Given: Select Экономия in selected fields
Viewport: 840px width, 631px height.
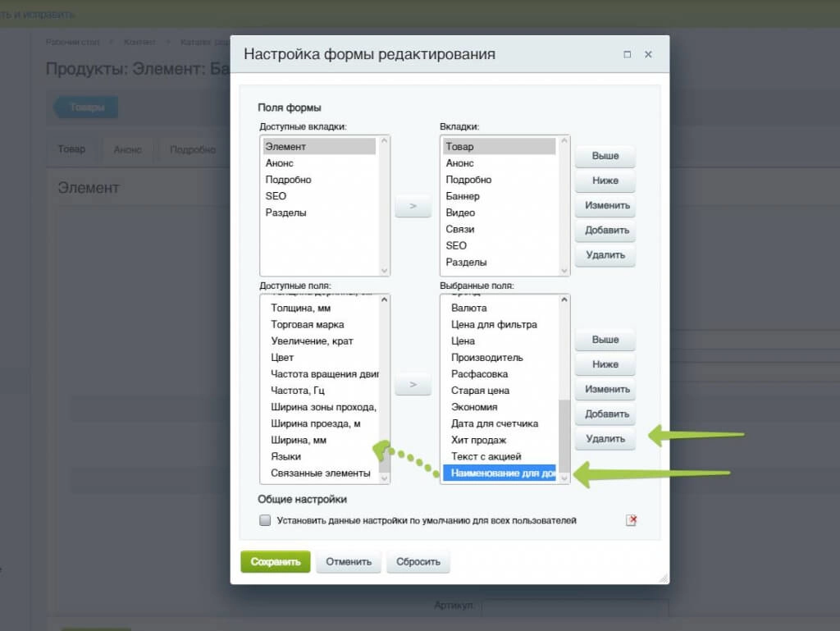Looking at the screenshot, I should [500, 407].
